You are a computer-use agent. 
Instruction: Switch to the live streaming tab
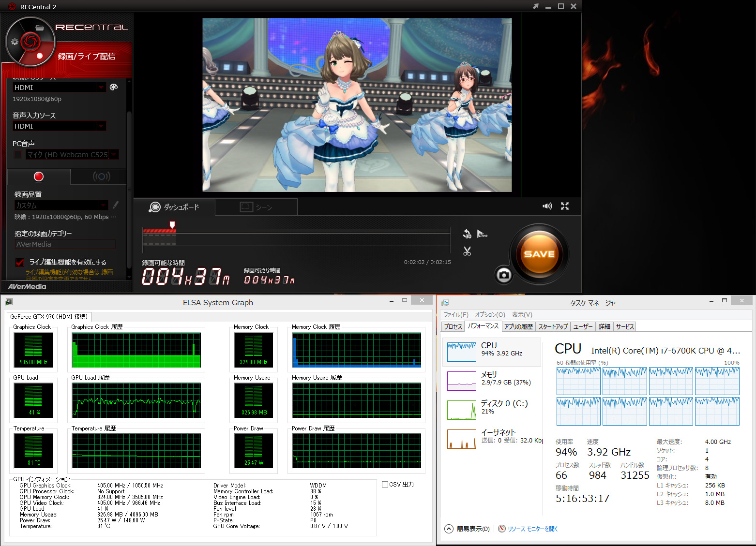pyautogui.click(x=101, y=177)
